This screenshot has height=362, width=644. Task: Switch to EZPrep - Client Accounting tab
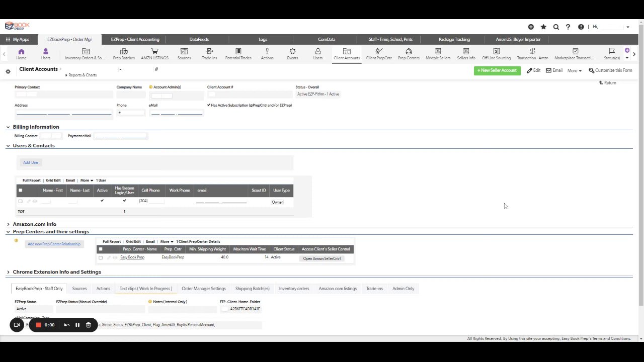[x=135, y=39]
